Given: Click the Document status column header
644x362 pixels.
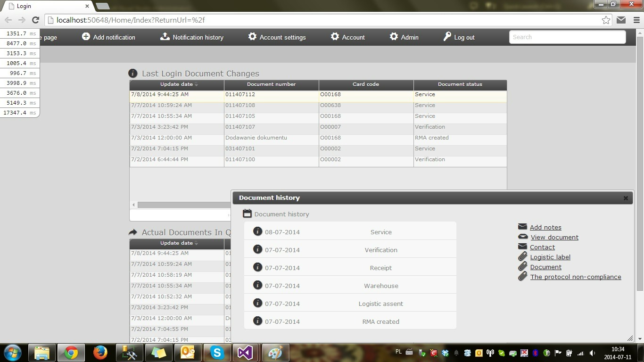Looking at the screenshot, I should 460,84.
